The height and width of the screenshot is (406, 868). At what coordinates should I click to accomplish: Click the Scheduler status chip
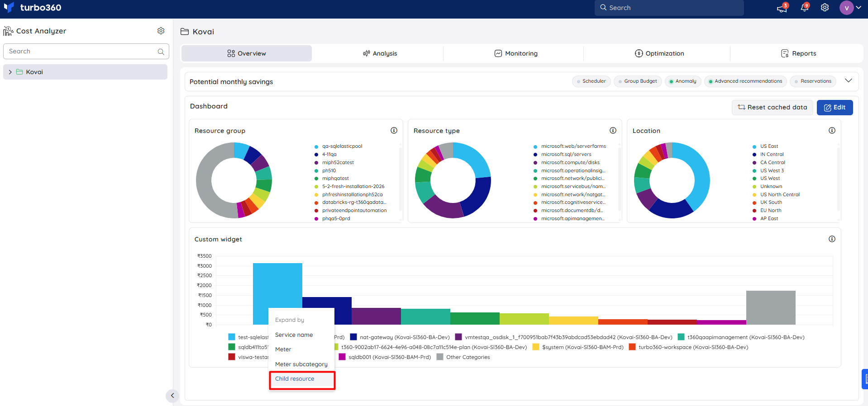point(591,81)
